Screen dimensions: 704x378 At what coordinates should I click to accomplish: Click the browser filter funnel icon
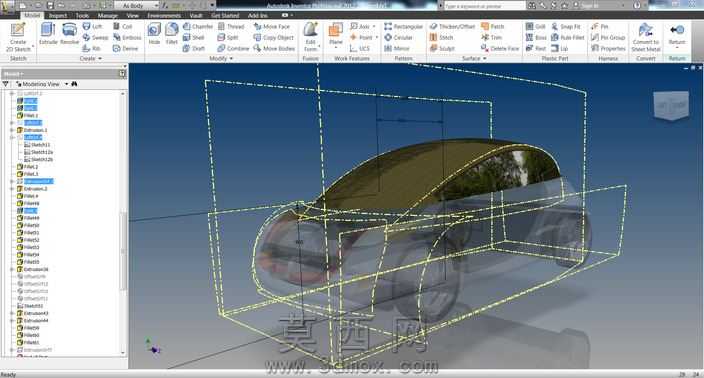coord(5,84)
